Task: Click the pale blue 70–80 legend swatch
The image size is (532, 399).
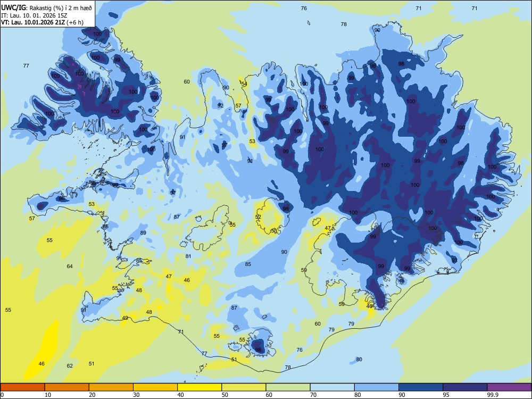Action: pyautogui.click(x=332, y=387)
